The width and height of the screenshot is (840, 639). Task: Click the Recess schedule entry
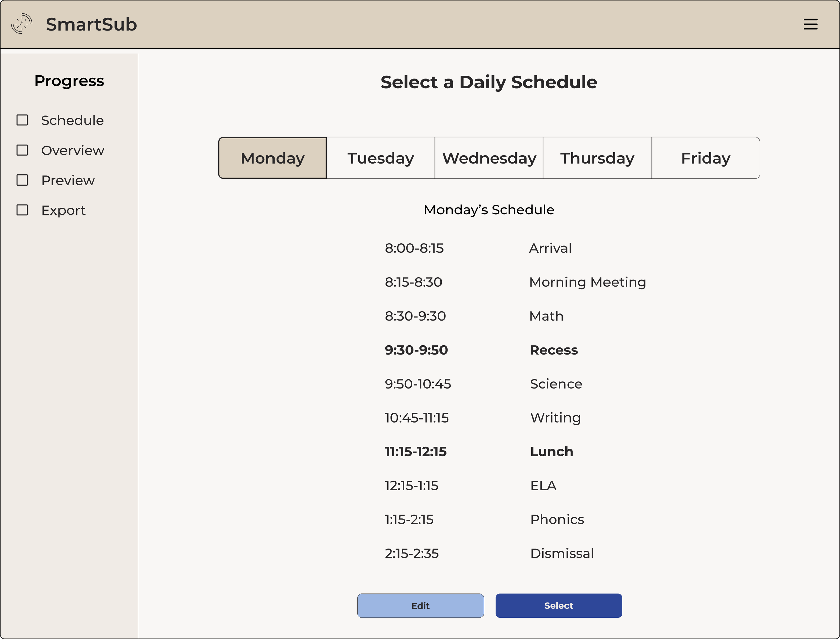pos(553,350)
